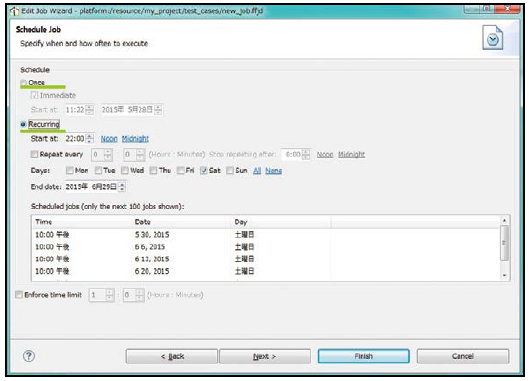Select the scheduled job row dated 6 6, 2015

click(266, 247)
